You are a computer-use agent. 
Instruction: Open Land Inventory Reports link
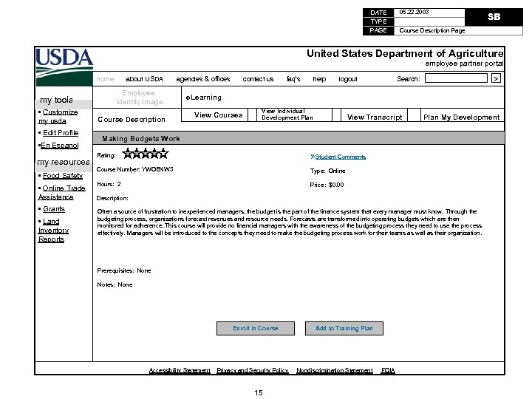click(53, 230)
